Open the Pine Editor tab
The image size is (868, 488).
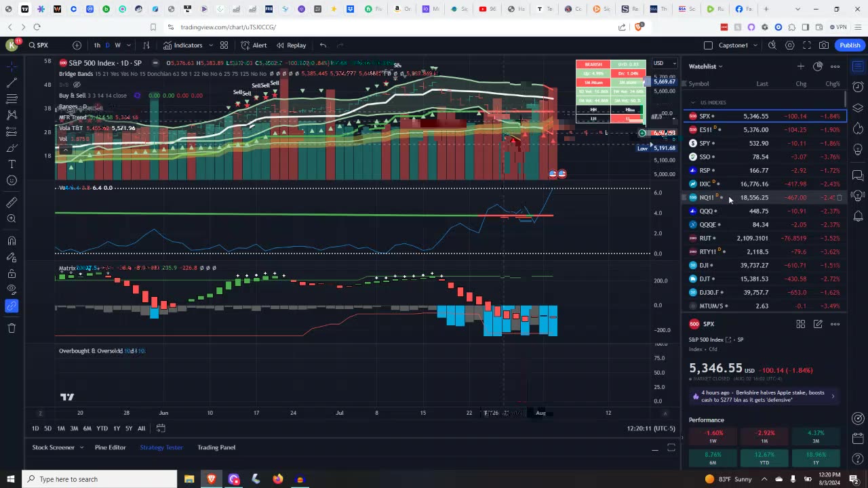tap(110, 447)
